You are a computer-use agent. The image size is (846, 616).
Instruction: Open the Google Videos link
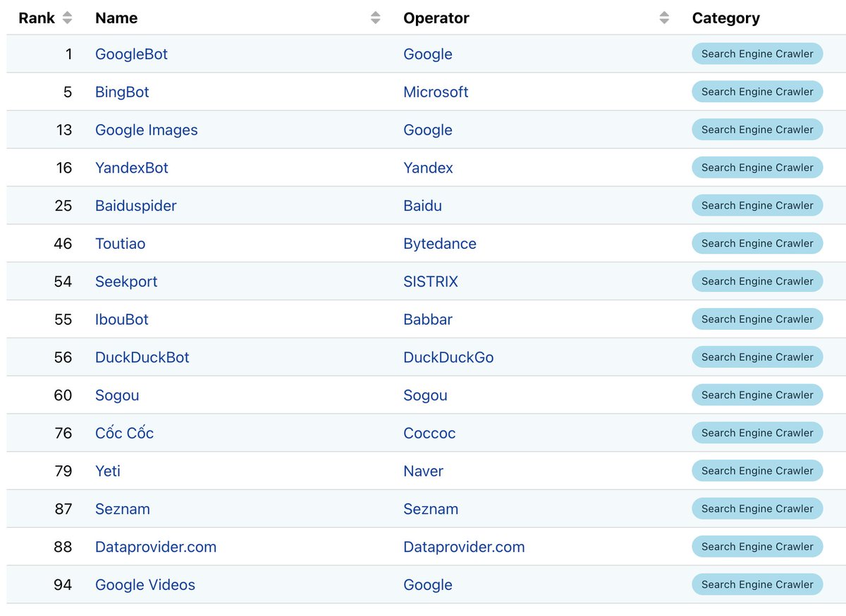coord(145,585)
